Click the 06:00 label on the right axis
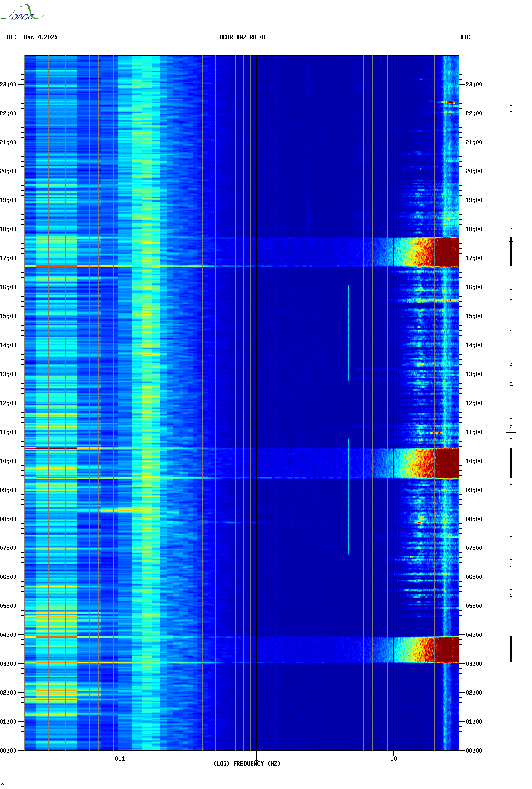The image size is (532, 789). [x=474, y=577]
